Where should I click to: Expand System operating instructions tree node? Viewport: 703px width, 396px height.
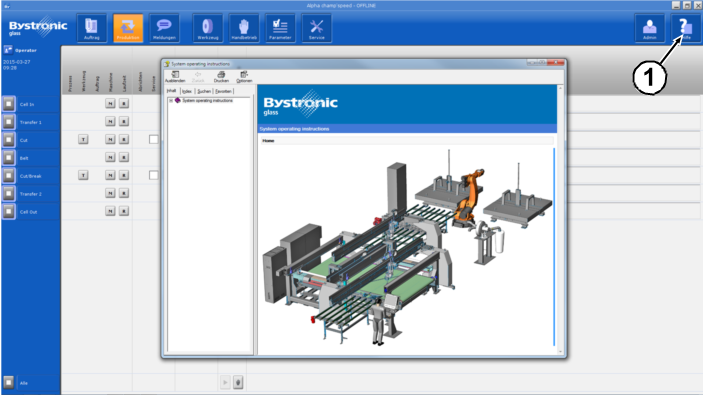coord(171,100)
